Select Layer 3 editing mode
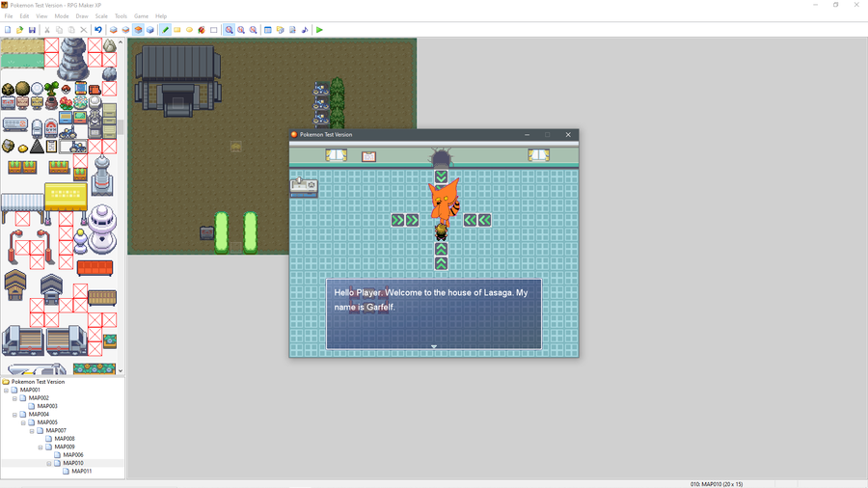Viewport: 868px width, 488px height. tap(138, 30)
